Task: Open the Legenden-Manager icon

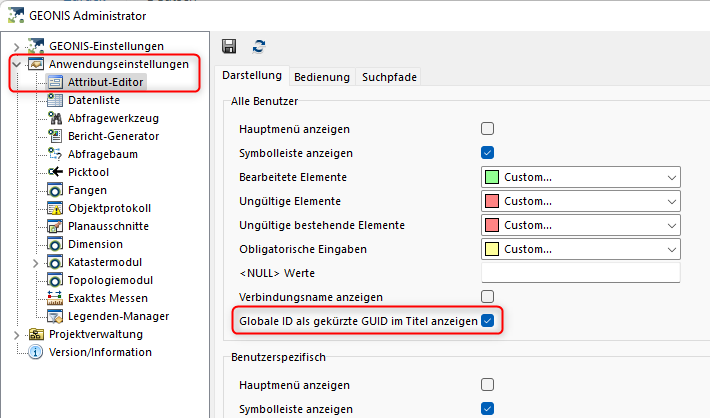Action: tap(56, 316)
